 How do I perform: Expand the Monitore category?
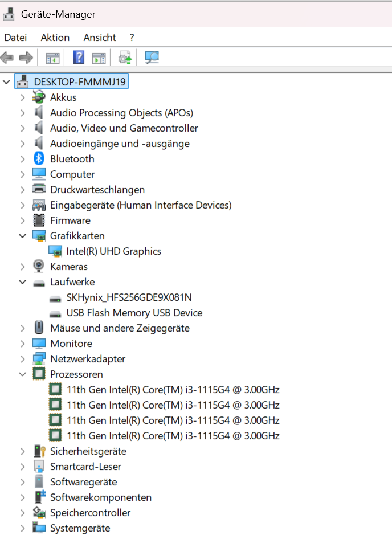tap(22, 344)
